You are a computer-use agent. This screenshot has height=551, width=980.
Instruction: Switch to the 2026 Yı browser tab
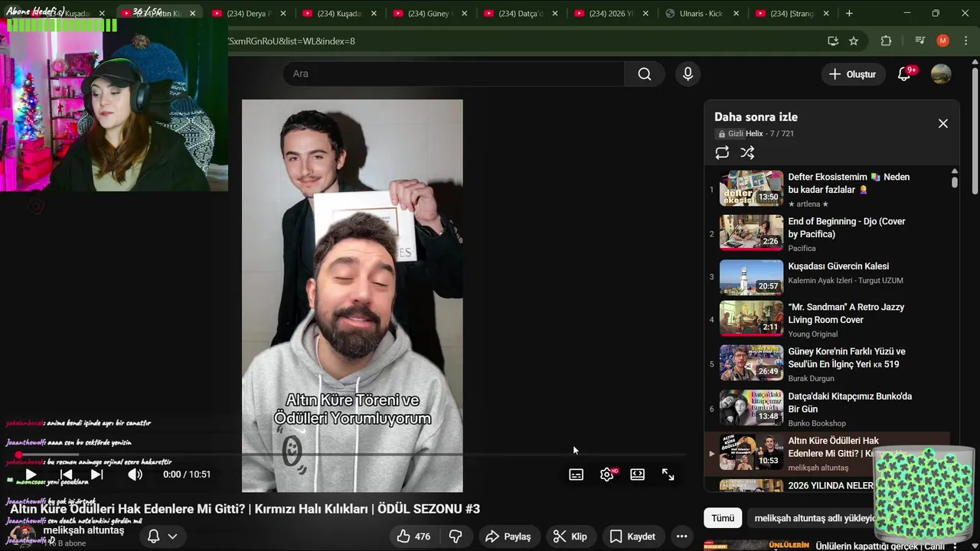[x=610, y=14]
